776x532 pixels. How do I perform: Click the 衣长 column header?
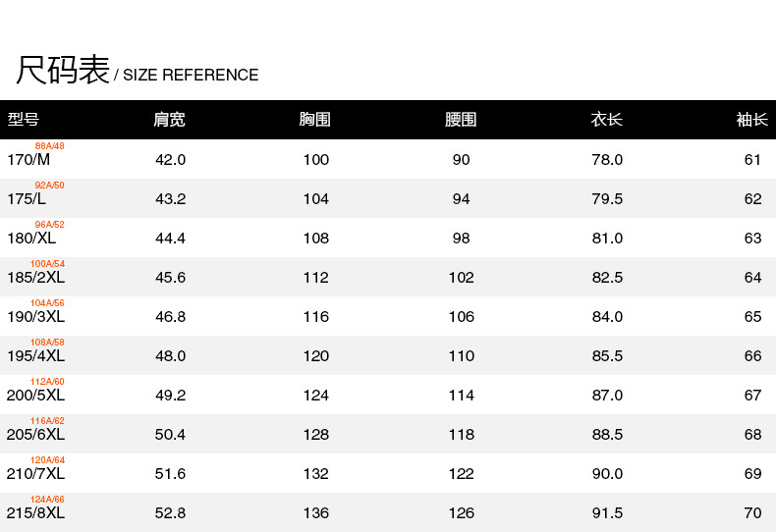point(606,120)
